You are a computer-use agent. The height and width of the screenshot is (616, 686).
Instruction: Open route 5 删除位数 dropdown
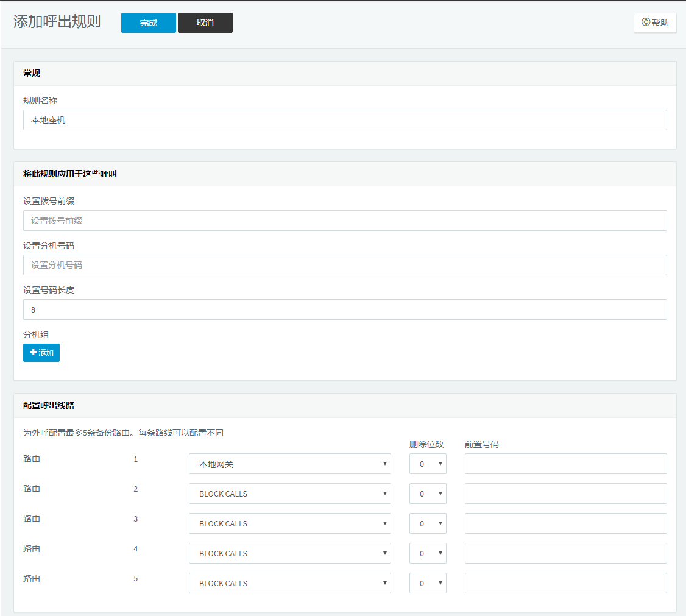(428, 583)
